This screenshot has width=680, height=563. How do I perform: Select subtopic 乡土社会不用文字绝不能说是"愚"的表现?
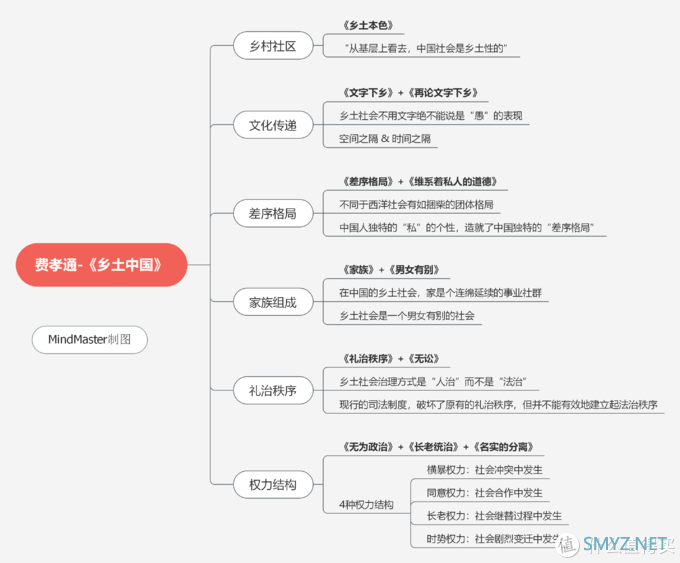pos(431,116)
